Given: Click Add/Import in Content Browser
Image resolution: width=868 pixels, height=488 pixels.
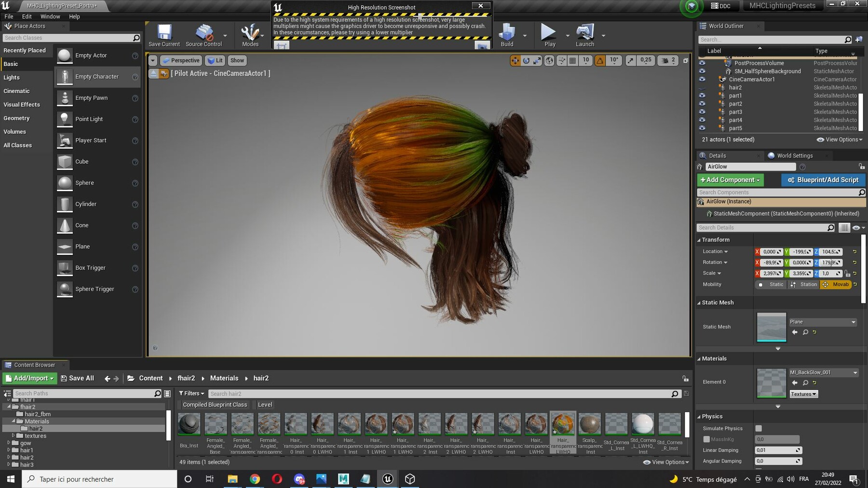Looking at the screenshot, I should pos(30,378).
